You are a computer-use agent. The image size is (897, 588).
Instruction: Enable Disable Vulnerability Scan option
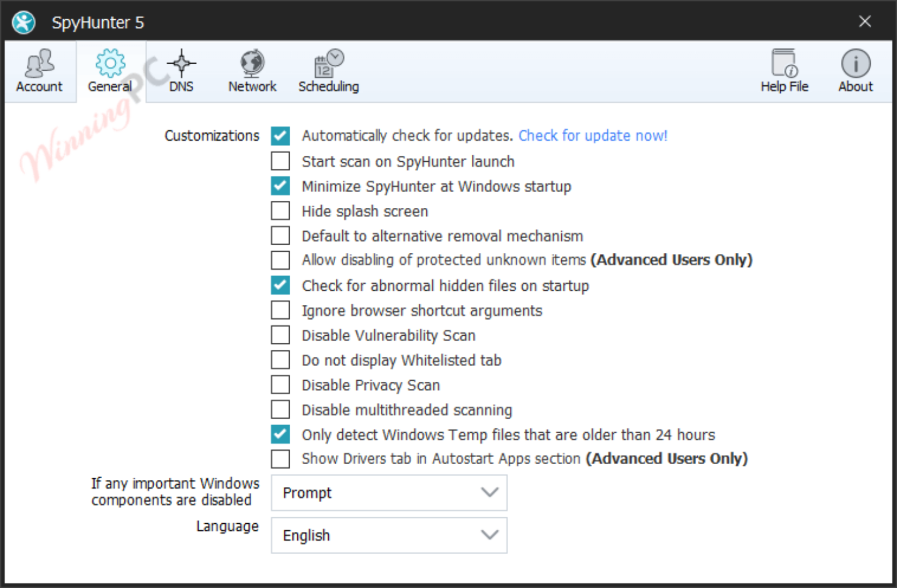pos(280,335)
